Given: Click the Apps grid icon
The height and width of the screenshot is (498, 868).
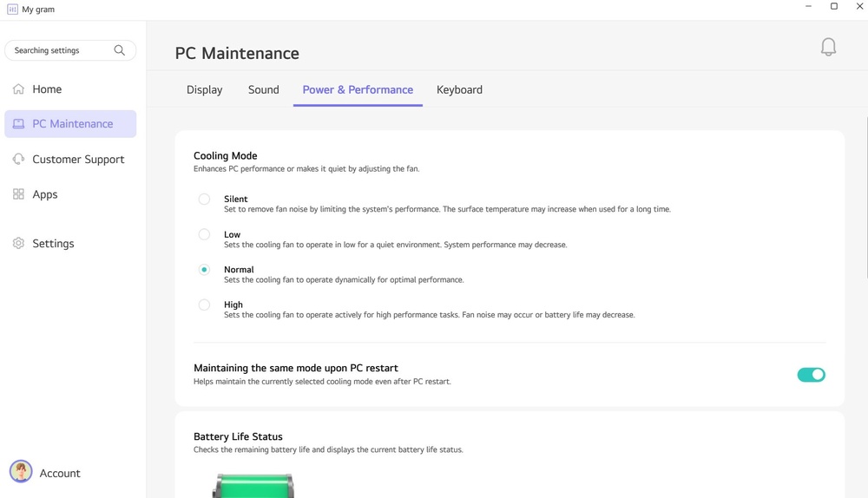Looking at the screenshot, I should (18, 194).
